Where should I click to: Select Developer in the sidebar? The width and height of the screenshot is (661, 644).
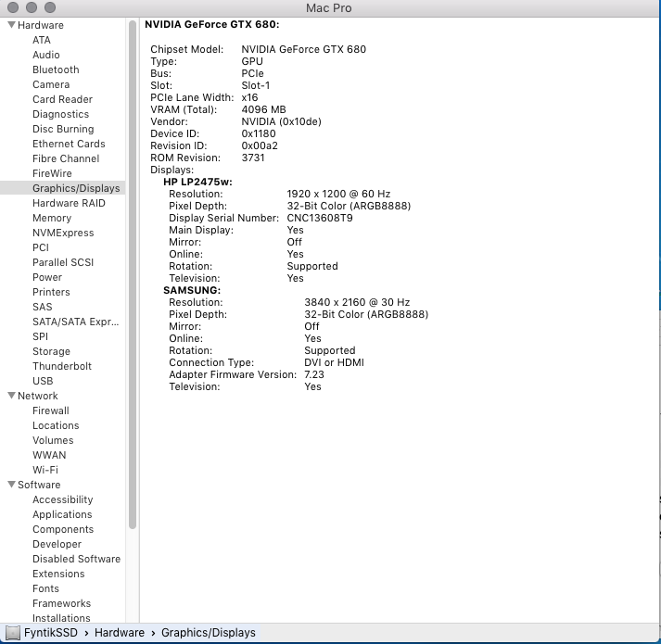click(x=57, y=544)
